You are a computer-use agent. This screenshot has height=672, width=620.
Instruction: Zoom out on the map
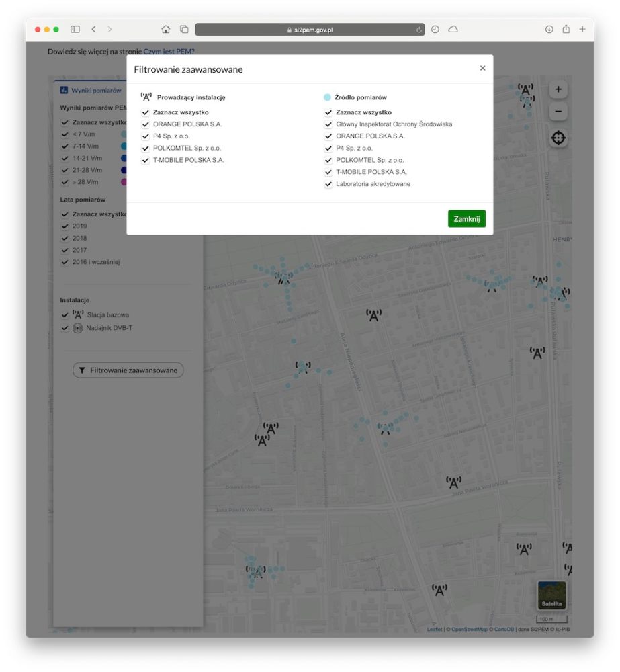558,112
